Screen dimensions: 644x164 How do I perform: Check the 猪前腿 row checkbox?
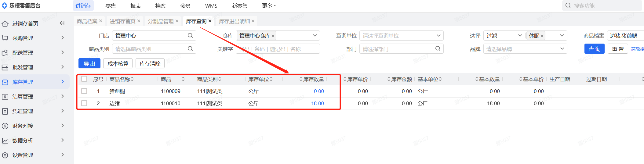pos(84,91)
